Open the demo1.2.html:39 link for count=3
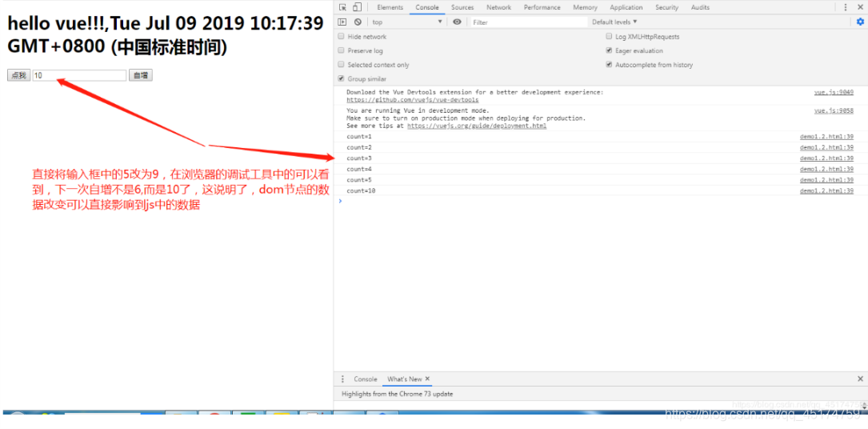This screenshot has height=429, width=868. pyautogui.click(x=826, y=158)
